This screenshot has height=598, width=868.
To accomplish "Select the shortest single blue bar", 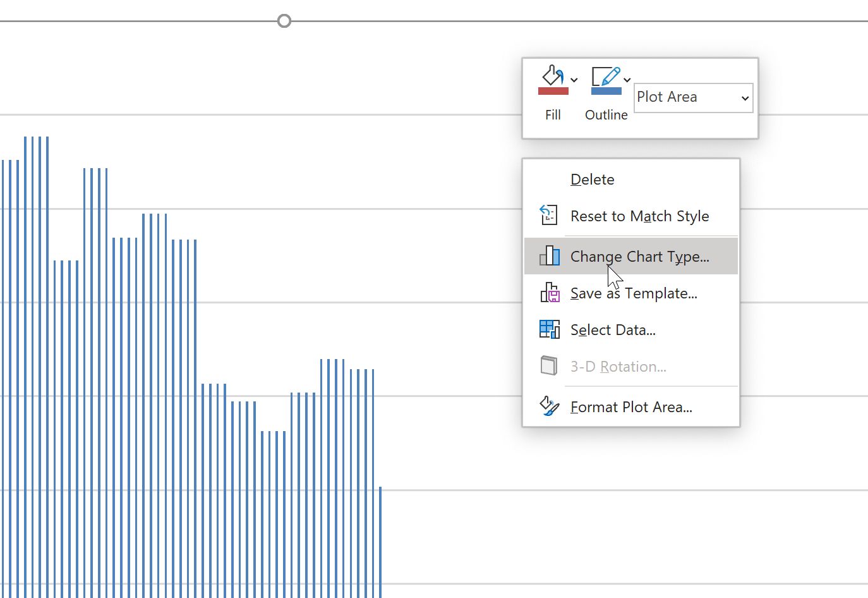I will (x=380, y=542).
